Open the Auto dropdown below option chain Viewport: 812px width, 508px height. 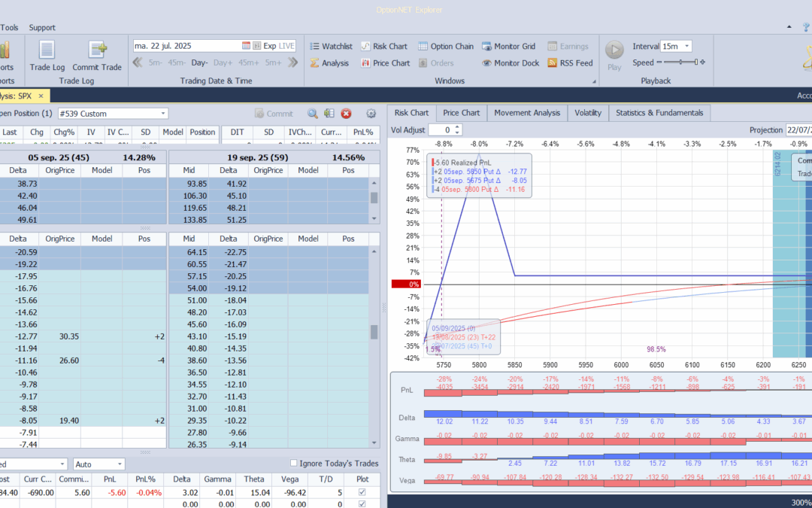point(120,464)
